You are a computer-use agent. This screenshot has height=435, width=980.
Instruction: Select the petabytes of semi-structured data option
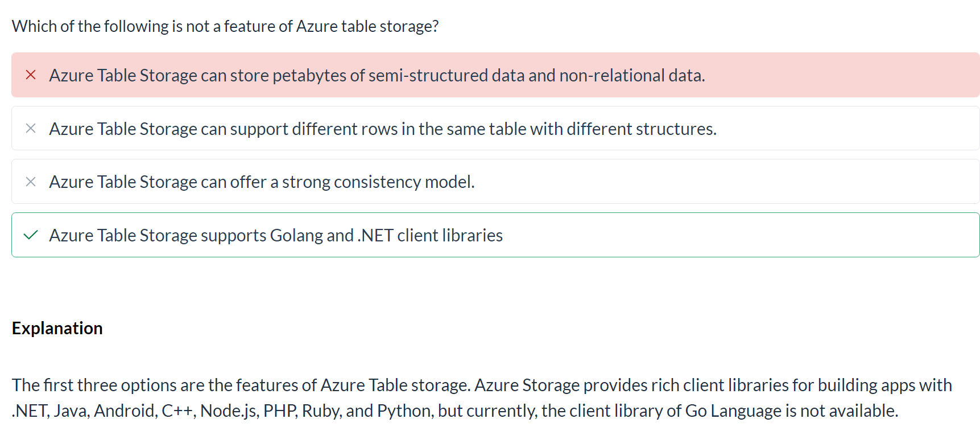(x=495, y=75)
